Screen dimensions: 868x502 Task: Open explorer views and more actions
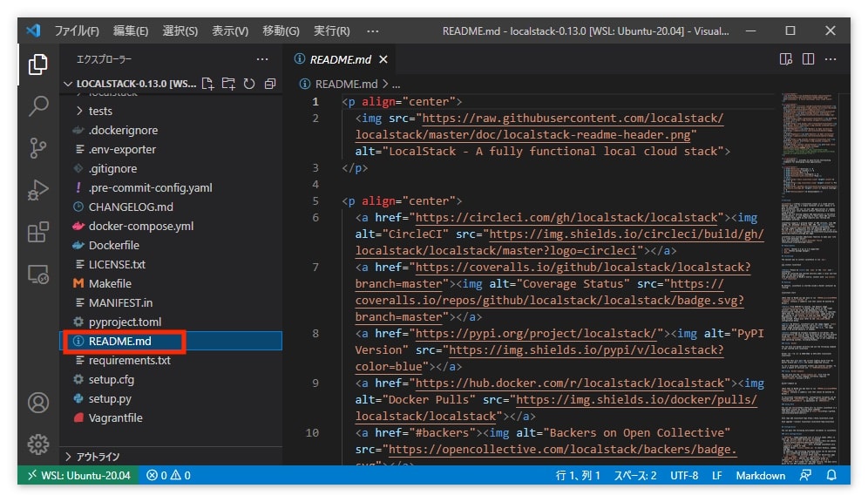[x=262, y=58]
